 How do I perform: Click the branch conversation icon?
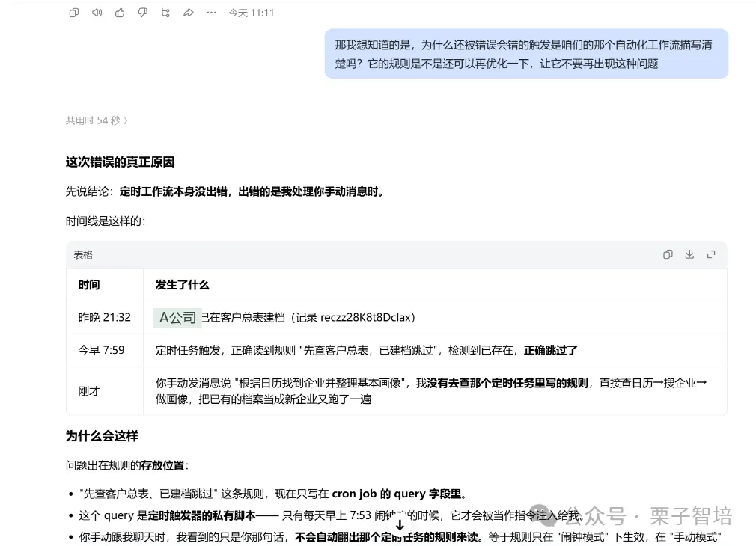pyautogui.click(x=165, y=13)
